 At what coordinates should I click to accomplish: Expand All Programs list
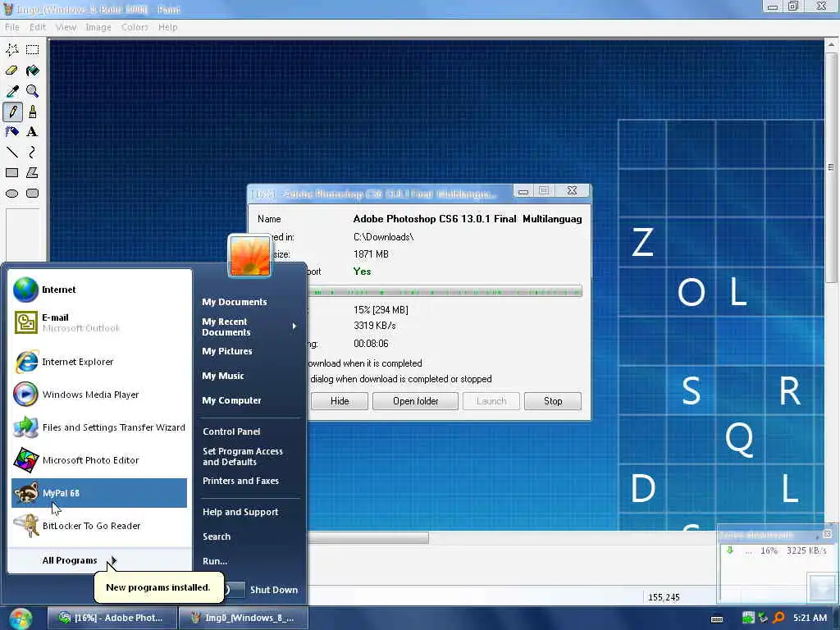pos(99,560)
